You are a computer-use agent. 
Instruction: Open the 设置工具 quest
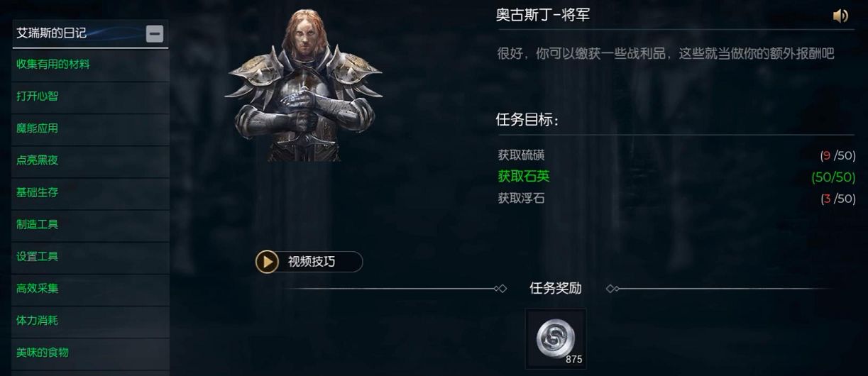pos(90,257)
